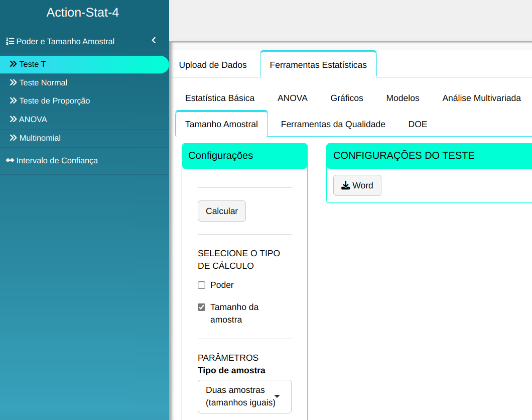Uncheck the Tamanho da amostra checkbox

click(x=202, y=307)
